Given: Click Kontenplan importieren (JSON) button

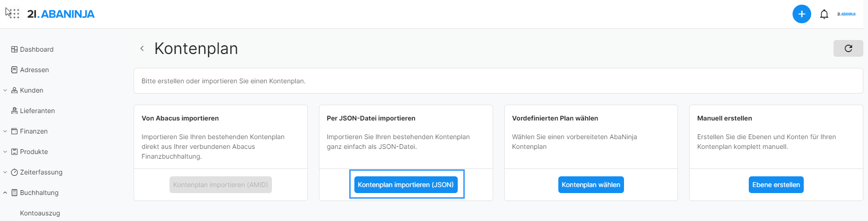Looking at the screenshot, I should [406, 185].
